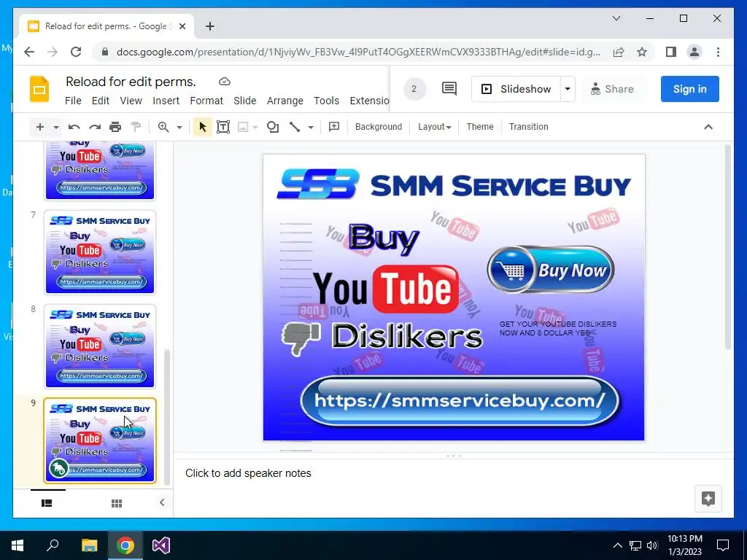Undo the last action
The height and width of the screenshot is (560, 747).
74,127
